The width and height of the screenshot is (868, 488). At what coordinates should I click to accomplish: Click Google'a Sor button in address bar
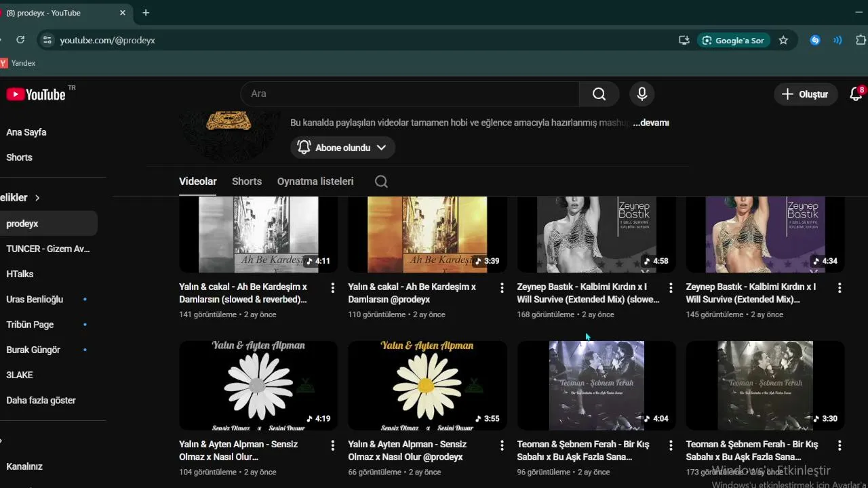click(x=733, y=40)
